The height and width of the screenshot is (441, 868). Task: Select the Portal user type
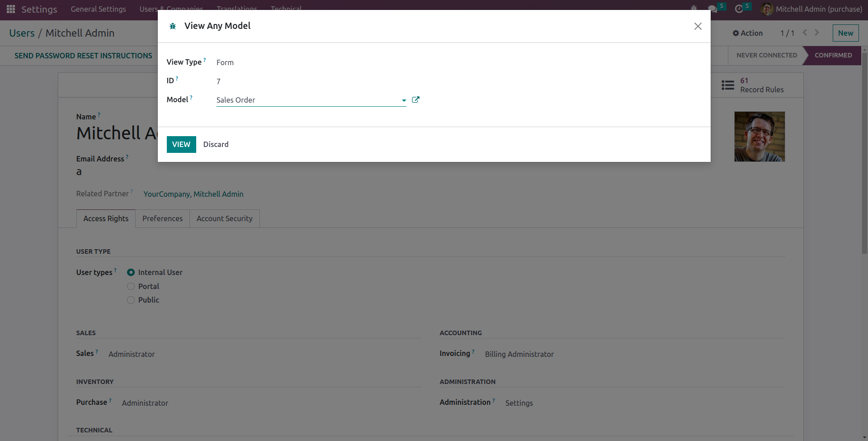(x=131, y=286)
